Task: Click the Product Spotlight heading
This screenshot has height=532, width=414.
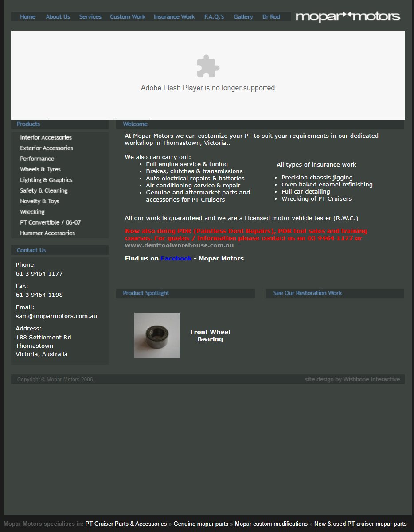Action: (146, 293)
